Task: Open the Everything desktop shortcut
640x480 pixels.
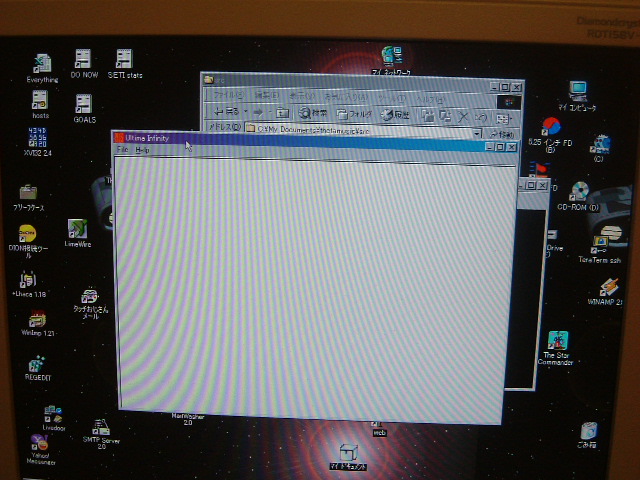Action: pyautogui.click(x=42, y=64)
